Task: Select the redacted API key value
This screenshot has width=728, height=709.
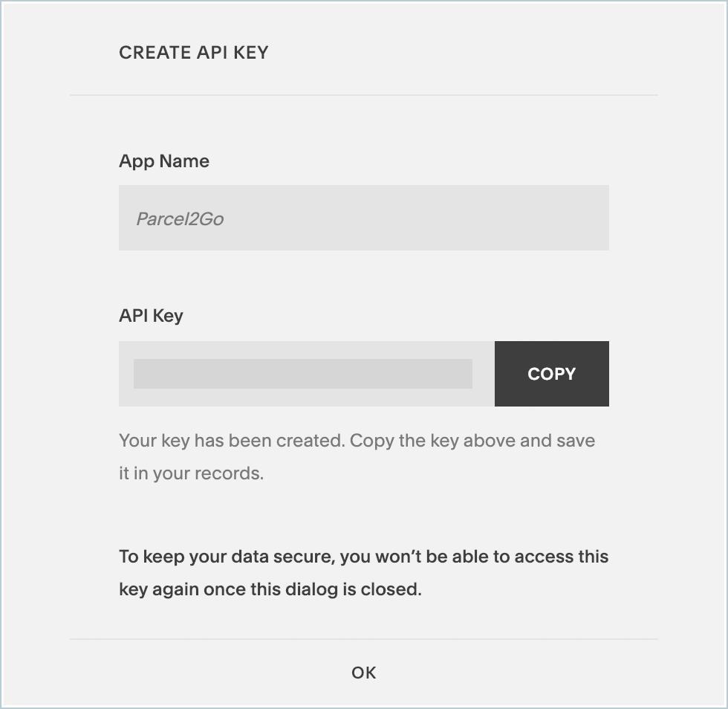Action: [x=302, y=374]
